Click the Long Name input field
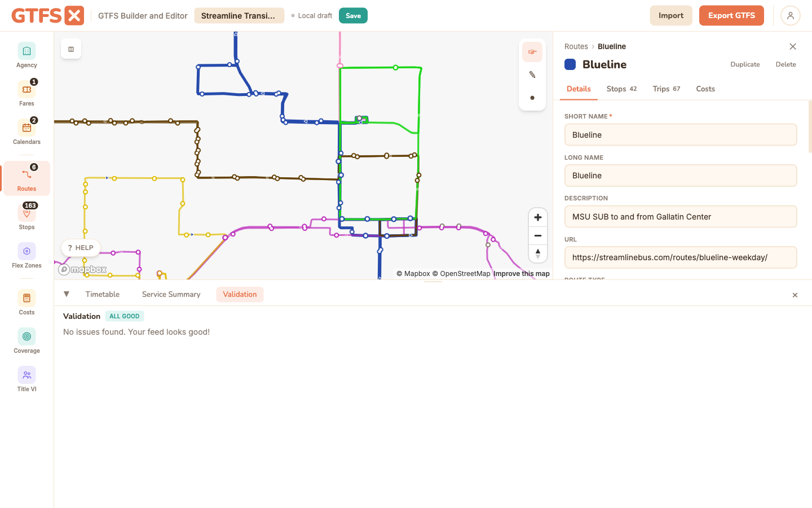Screen dimensions: 812x508 pos(681,176)
